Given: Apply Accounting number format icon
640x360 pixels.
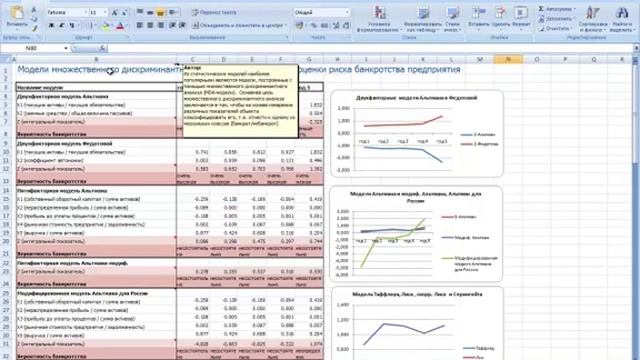Looking at the screenshot, I should click(x=300, y=26).
